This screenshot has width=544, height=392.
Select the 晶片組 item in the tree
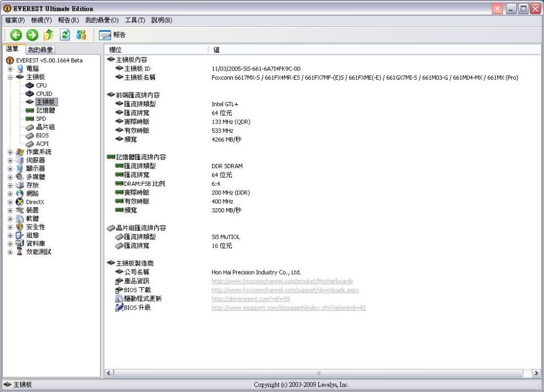coord(45,127)
